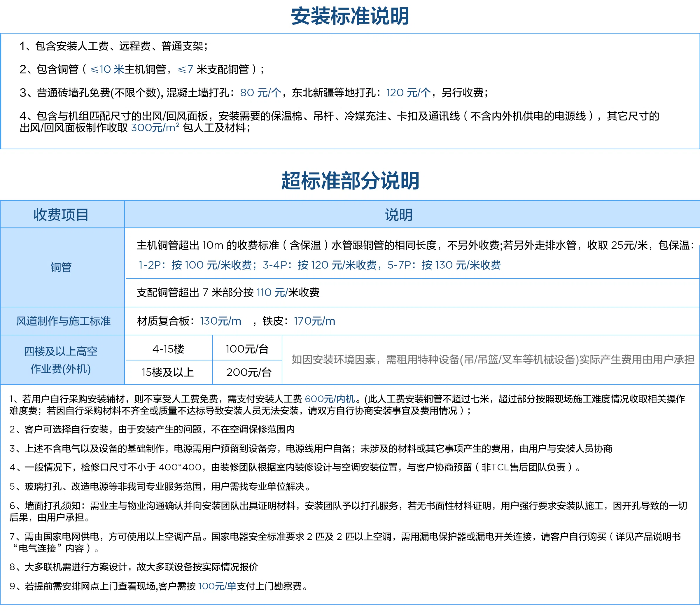Click the 15楼及以上 table cell

[168, 372]
